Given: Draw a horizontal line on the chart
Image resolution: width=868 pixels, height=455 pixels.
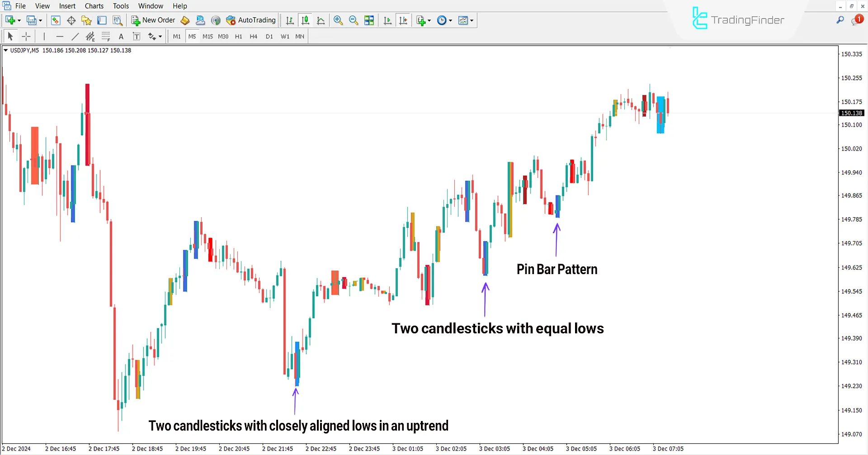Looking at the screenshot, I should coord(60,36).
